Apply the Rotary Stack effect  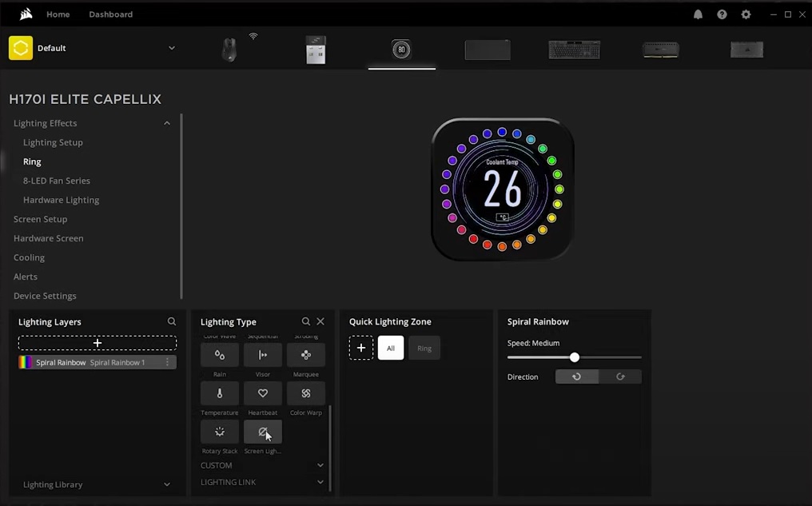219,432
